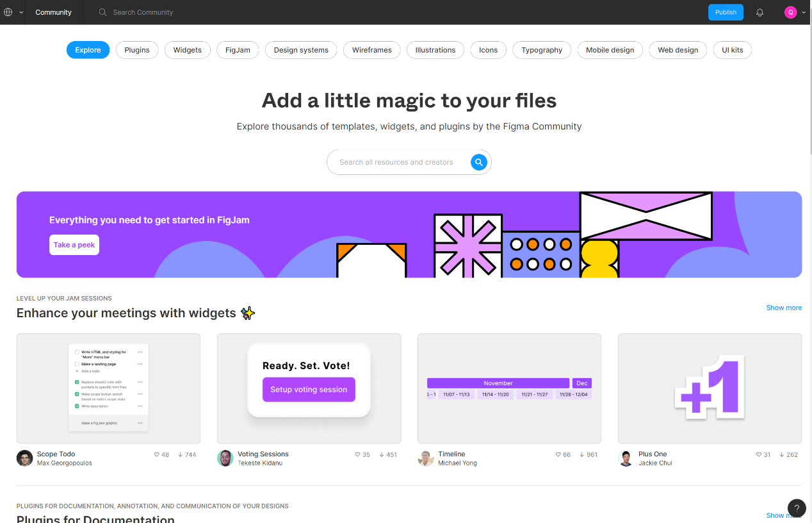Click the Take a peek button
812x523 pixels.
[x=74, y=245]
